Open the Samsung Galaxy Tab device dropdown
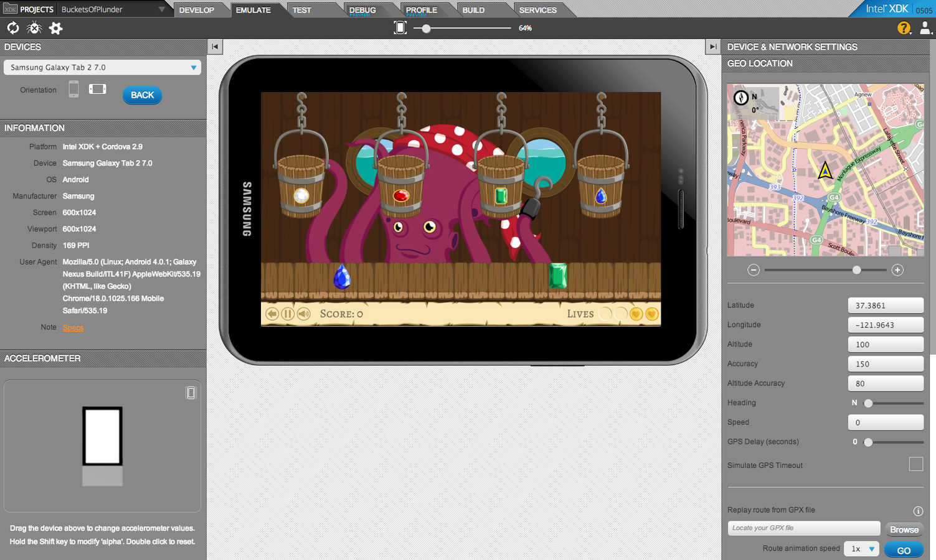This screenshot has height=560, width=936. [x=102, y=67]
